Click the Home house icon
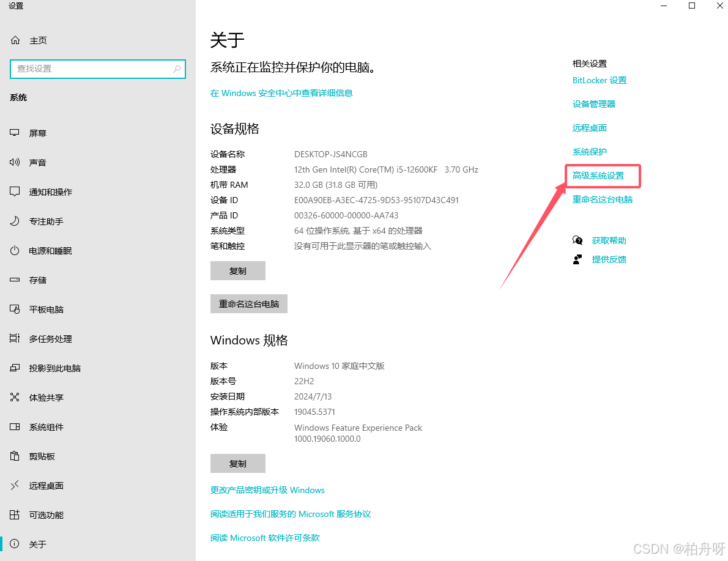Screen dimensions: 728x561 15,40
